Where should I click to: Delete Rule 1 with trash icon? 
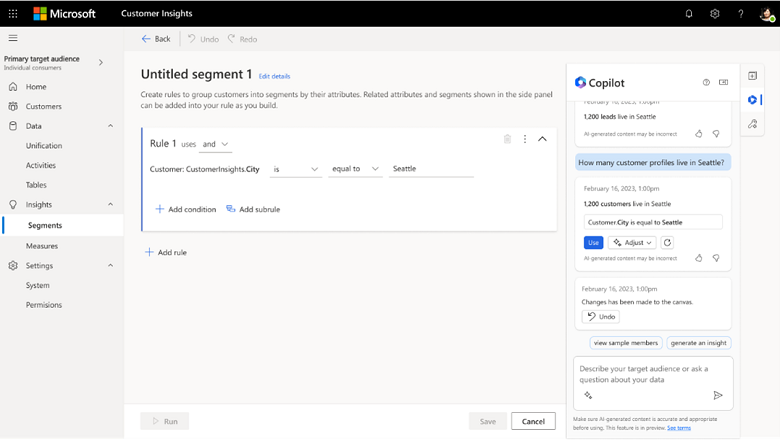tap(507, 139)
